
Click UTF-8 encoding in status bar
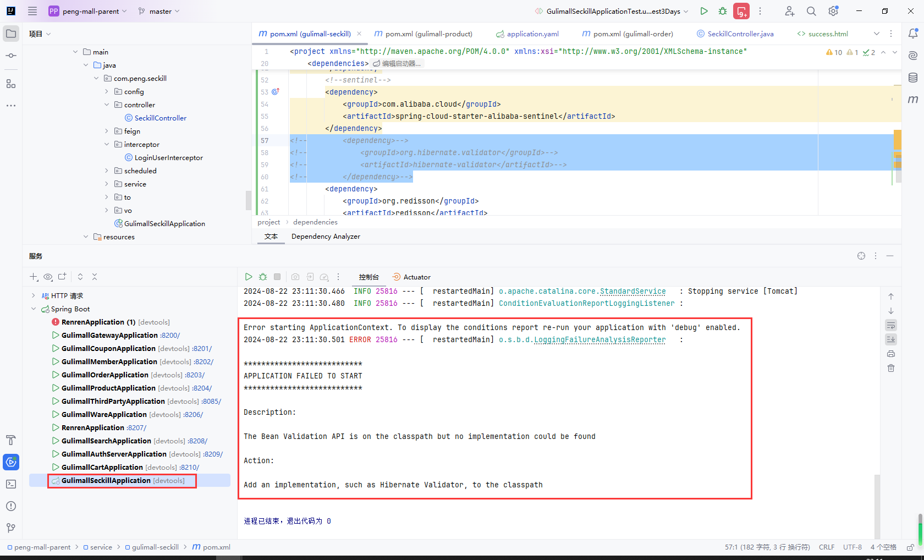click(853, 547)
